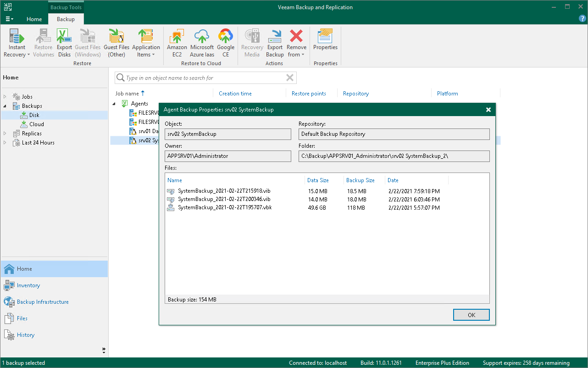Launch Export Disks from the ribbon
The height and width of the screenshot is (368, 588).
point(64,43)
